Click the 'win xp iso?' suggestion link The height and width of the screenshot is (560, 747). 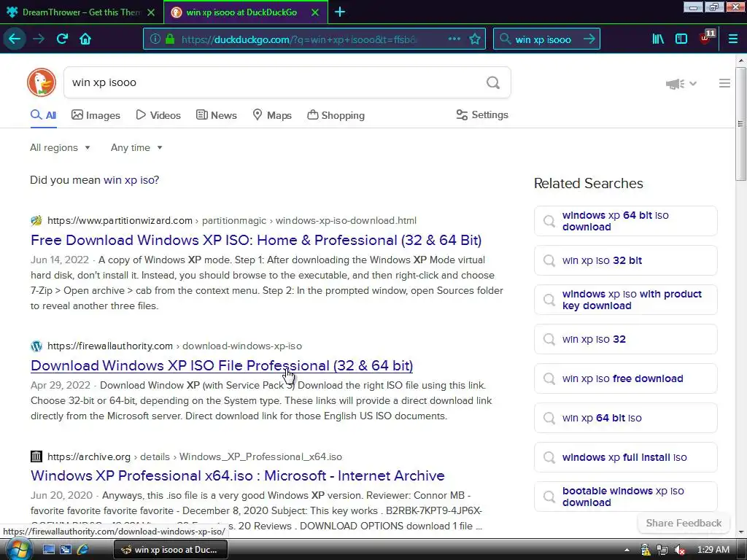131,180
